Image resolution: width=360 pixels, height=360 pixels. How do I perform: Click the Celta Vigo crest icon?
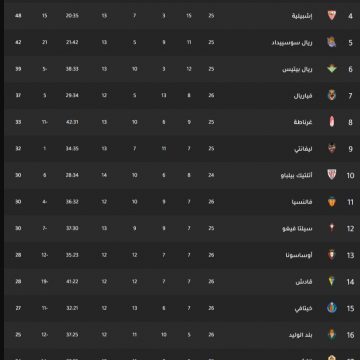pos(332,228)
